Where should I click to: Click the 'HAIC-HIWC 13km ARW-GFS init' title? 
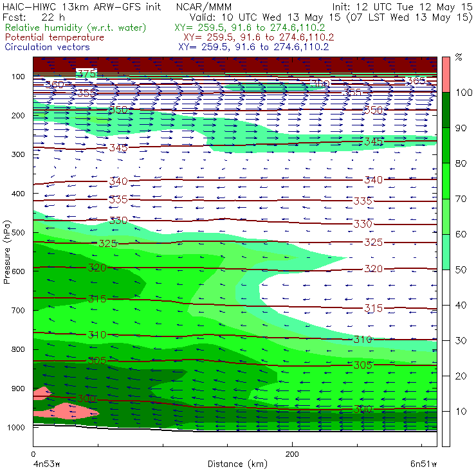[81, 6]
